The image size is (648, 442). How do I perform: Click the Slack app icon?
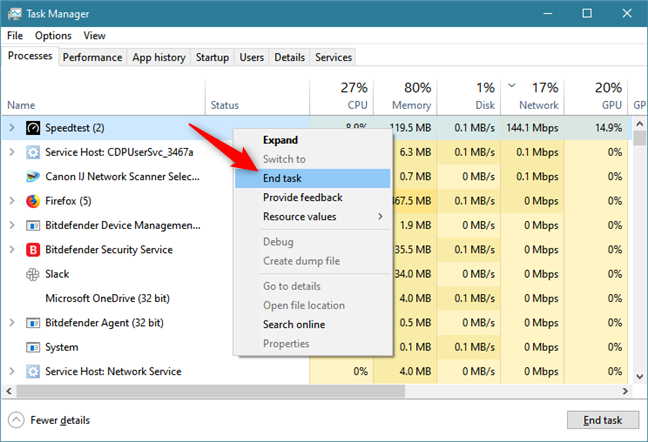click(x=33, y=274)
